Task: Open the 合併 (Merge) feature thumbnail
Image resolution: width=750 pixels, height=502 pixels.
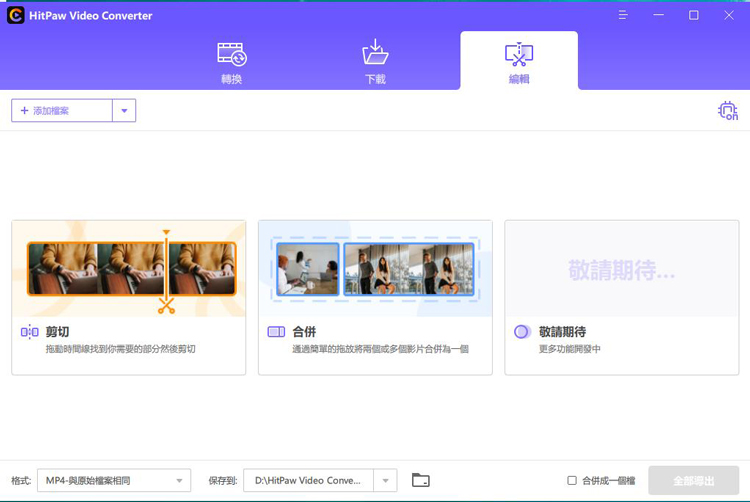Action: (375, 269)
